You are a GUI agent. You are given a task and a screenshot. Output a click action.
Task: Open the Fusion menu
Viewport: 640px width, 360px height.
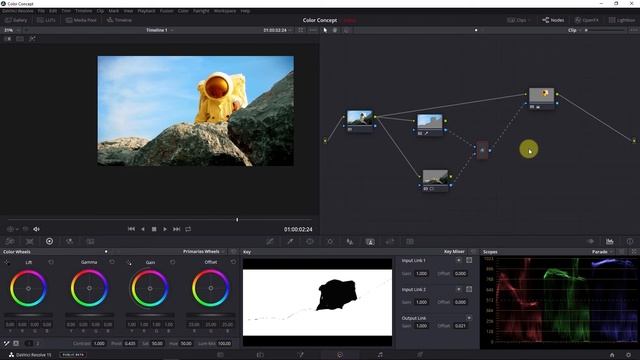167,11
